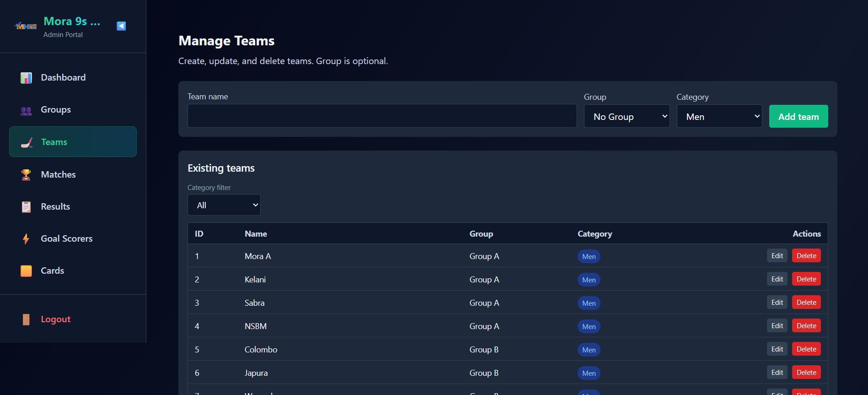Click the Admin Portal subtitle
The height and width of the screenshot is (395, 868).
[x=63, y=35]
